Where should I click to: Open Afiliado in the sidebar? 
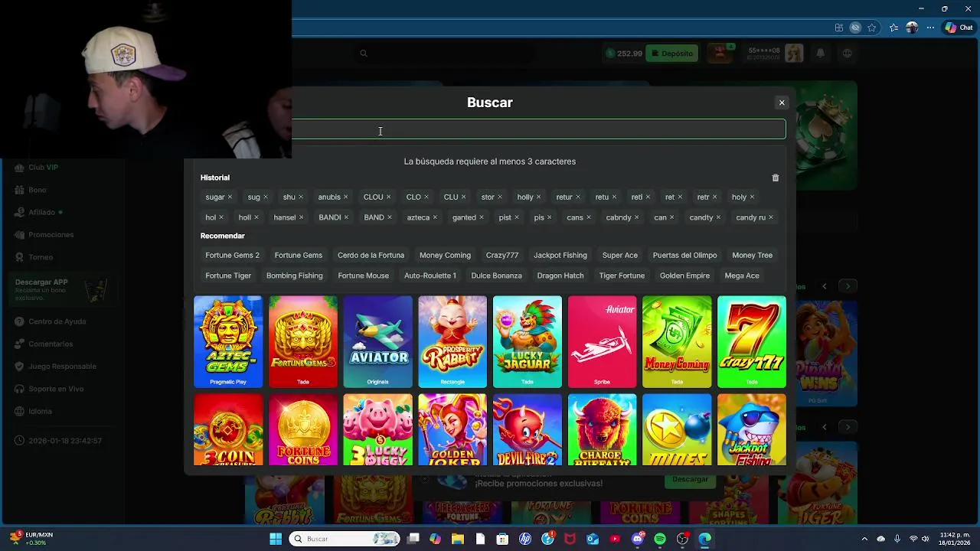coord(41,212)
